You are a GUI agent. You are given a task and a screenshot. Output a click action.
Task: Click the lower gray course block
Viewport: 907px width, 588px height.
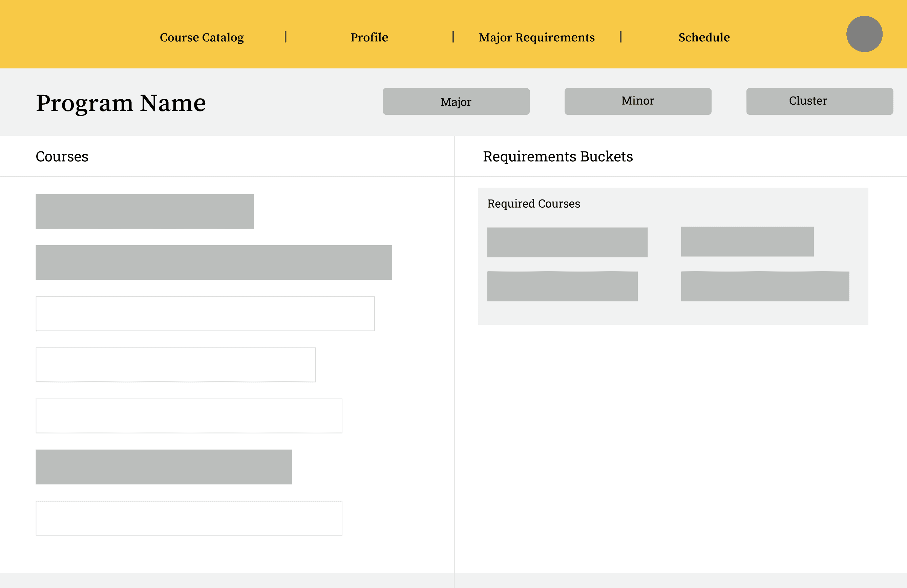tap(164, 467)
